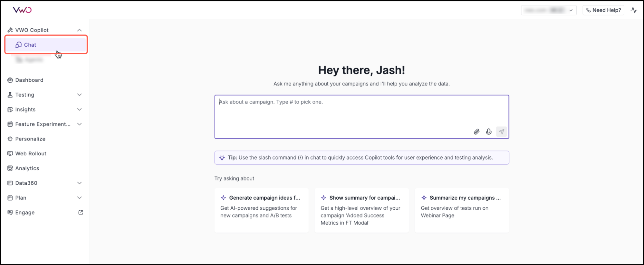Choose the Summarize my campaigns suggestion
The image size is (644, 265).
[x=462, y=210]
